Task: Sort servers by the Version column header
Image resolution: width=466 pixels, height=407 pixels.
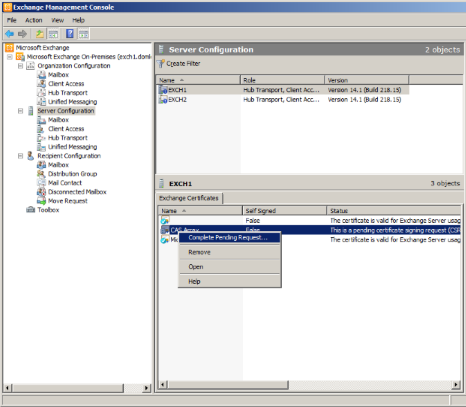Action: point(366,80)
